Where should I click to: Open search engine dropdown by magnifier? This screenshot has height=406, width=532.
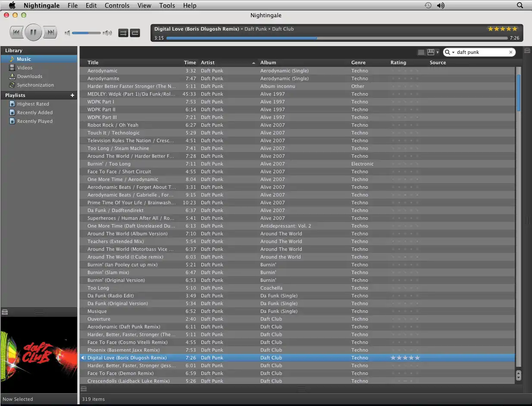[x=450, y=52]
